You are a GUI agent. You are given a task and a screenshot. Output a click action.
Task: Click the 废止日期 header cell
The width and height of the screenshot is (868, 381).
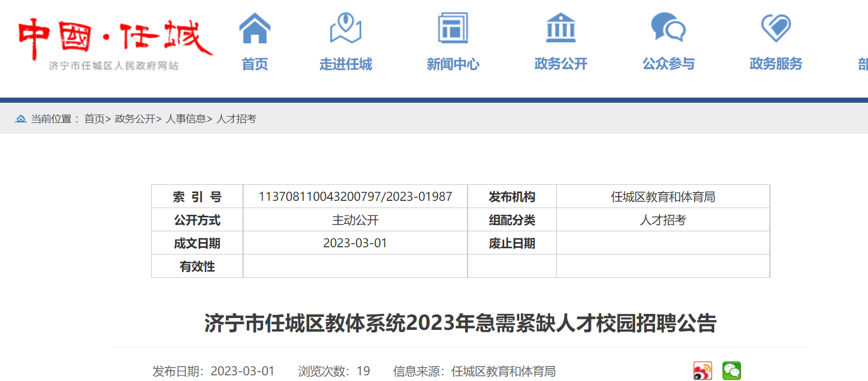click(512, 243)
